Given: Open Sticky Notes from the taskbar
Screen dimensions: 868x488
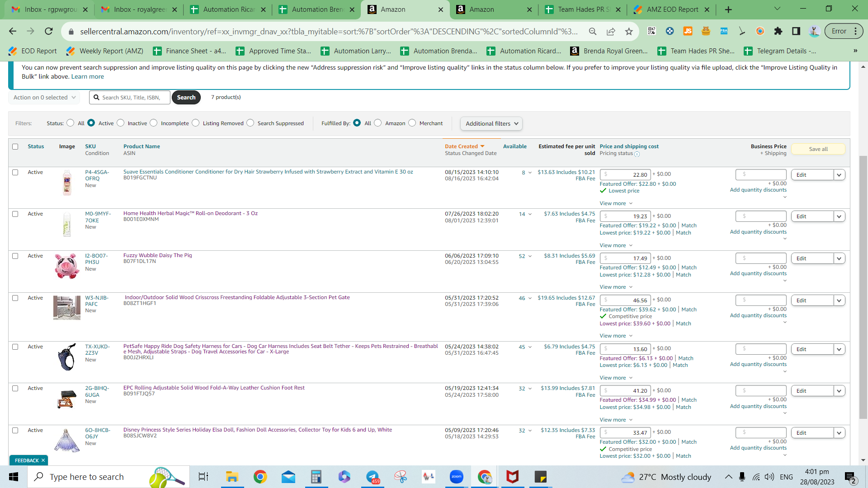Looking at the screenshot, I should click(x=541, y=477).
